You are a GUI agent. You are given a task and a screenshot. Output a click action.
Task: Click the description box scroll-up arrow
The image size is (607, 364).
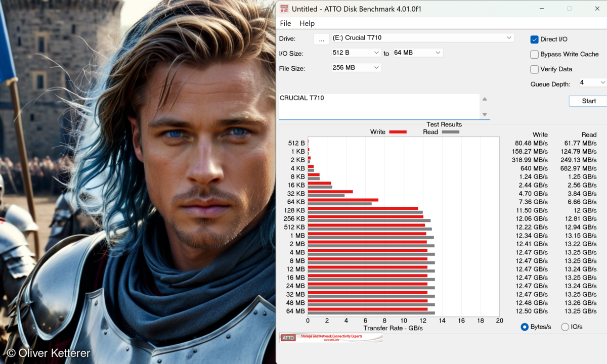pyautogui.click(x=485, y=99)
